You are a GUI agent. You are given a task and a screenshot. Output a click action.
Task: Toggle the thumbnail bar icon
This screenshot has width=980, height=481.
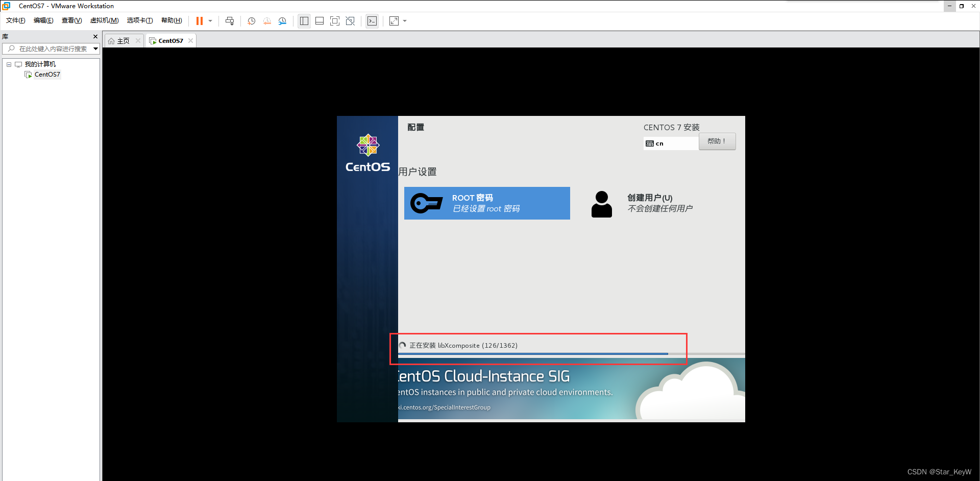click(x=320, y=21)
